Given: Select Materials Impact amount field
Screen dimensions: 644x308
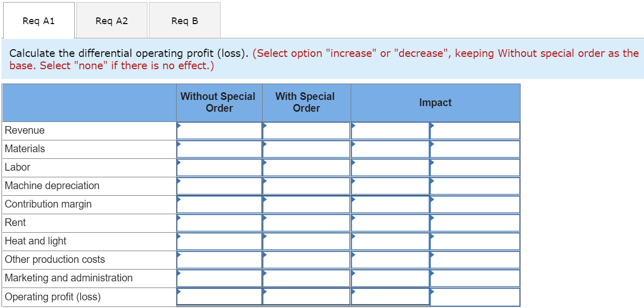Looking at the screenshot, I should coord(390,149).
